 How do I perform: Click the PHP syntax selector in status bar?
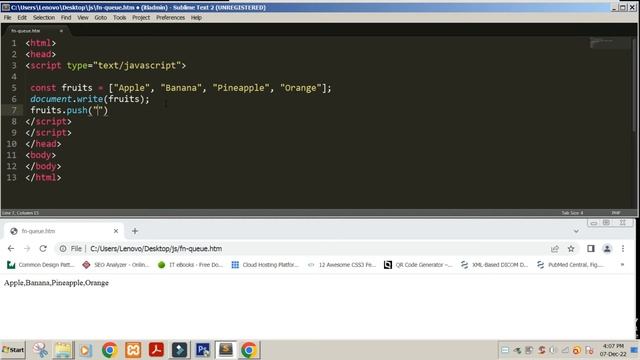[x=616, y=213]
